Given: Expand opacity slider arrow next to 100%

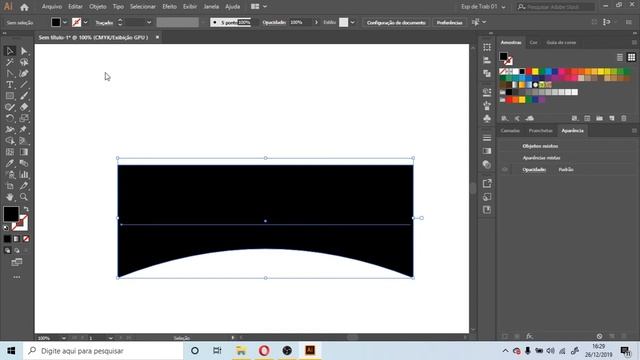Looking at the screenshot, I should pos(316,22).
